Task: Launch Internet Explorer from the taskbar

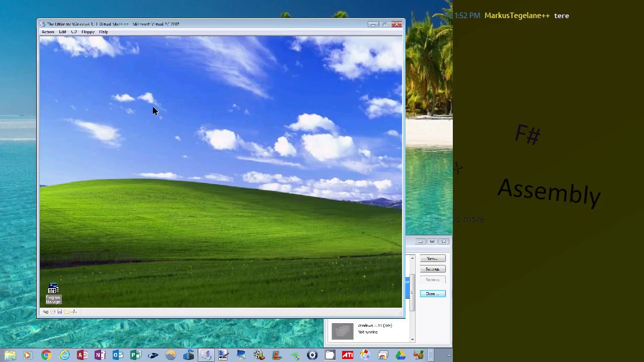Action: [64, 355]
